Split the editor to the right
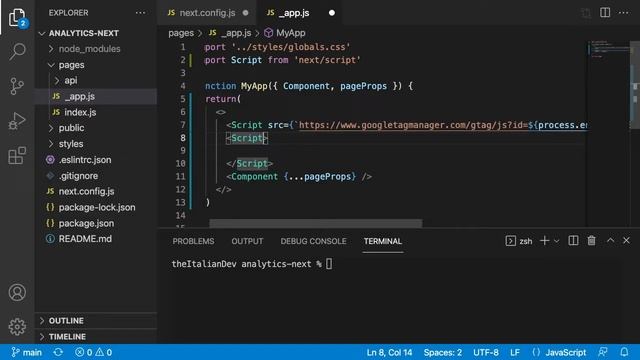This screenshot has width=640, height=360. pos(605,13)
